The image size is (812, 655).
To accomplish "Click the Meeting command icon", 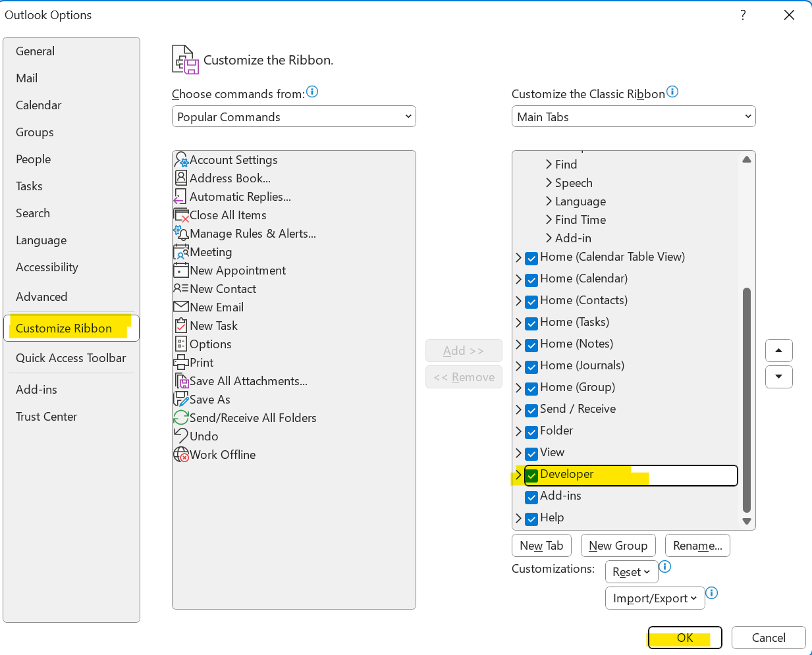I will 181,252.
